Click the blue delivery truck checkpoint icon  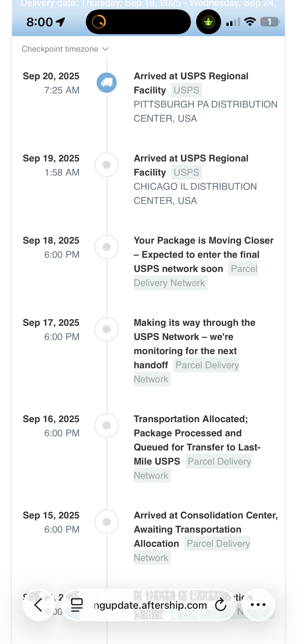click(107, 83)
